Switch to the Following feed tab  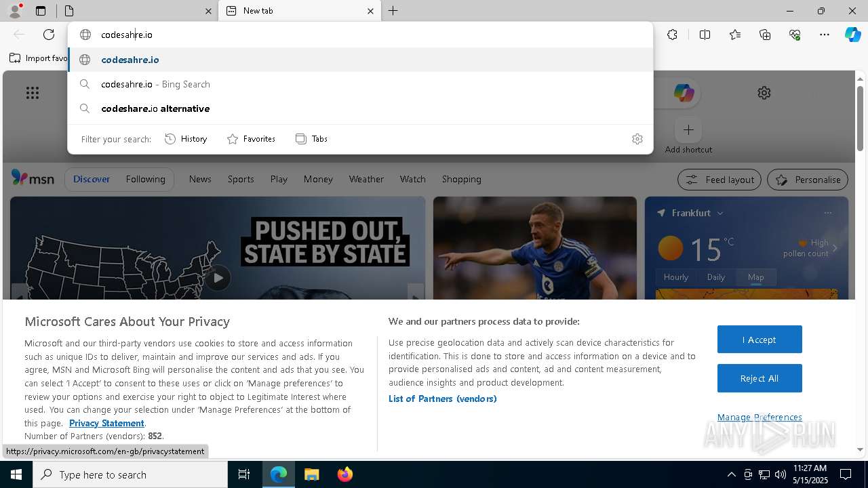145,179
